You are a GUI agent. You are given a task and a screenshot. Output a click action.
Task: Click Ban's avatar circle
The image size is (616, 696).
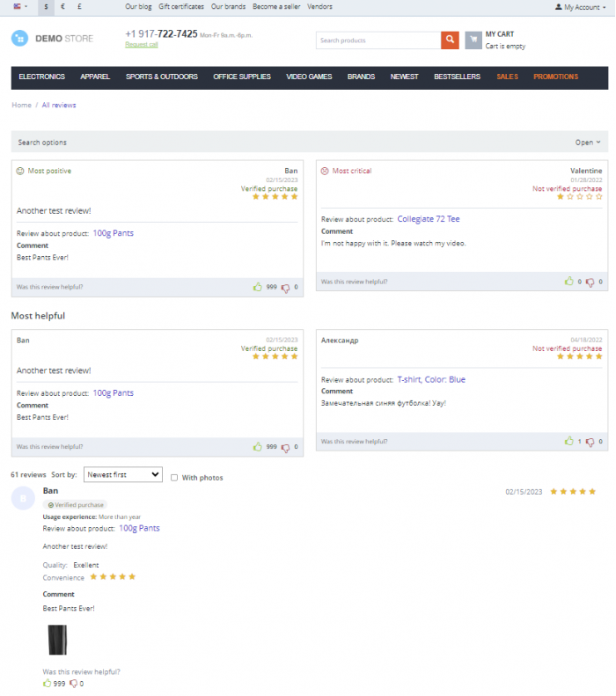pyautogui.click(x=23, y=498)
